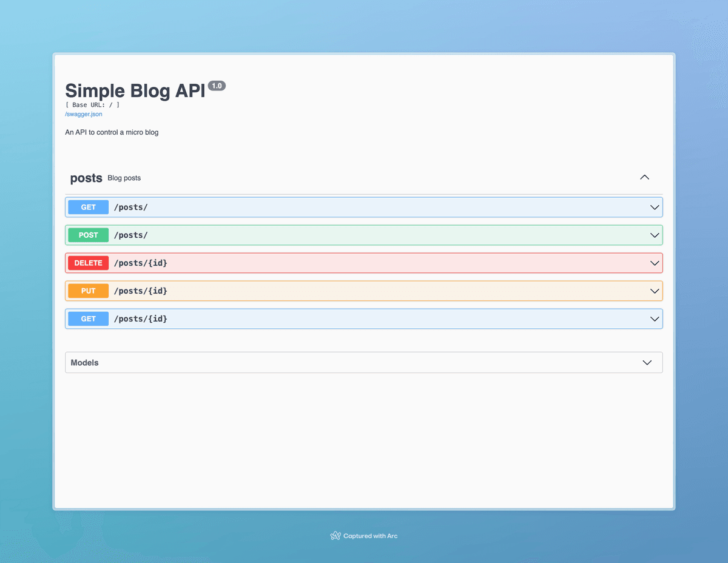Click the blue GET badge for /posts/
The image size is (728, 563).
coord(89,207)
